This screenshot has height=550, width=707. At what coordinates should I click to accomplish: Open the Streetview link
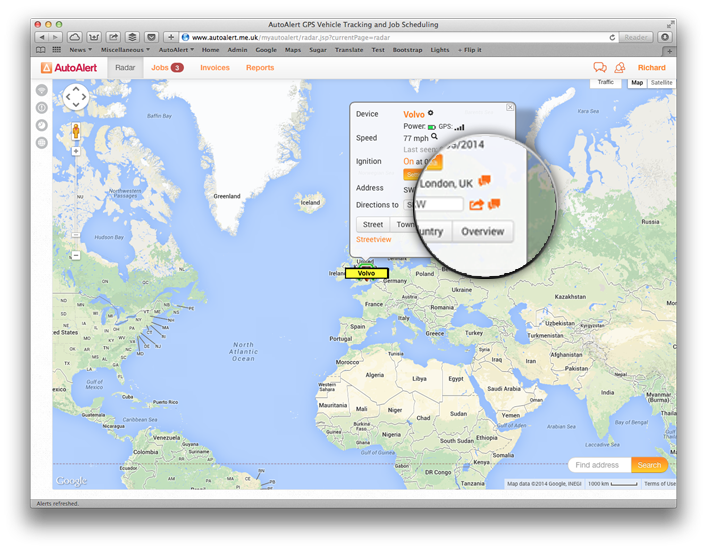click(373, 239)
